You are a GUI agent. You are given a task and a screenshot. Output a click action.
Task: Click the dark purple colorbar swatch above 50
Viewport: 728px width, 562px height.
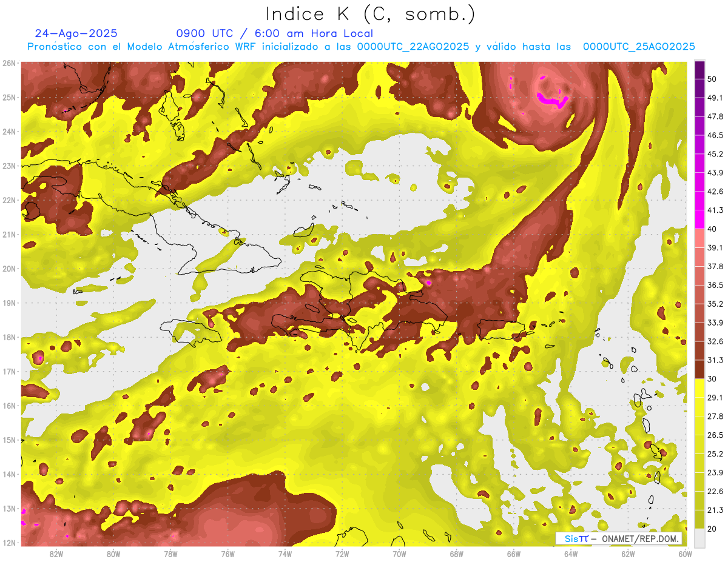[x=699, y=70]
